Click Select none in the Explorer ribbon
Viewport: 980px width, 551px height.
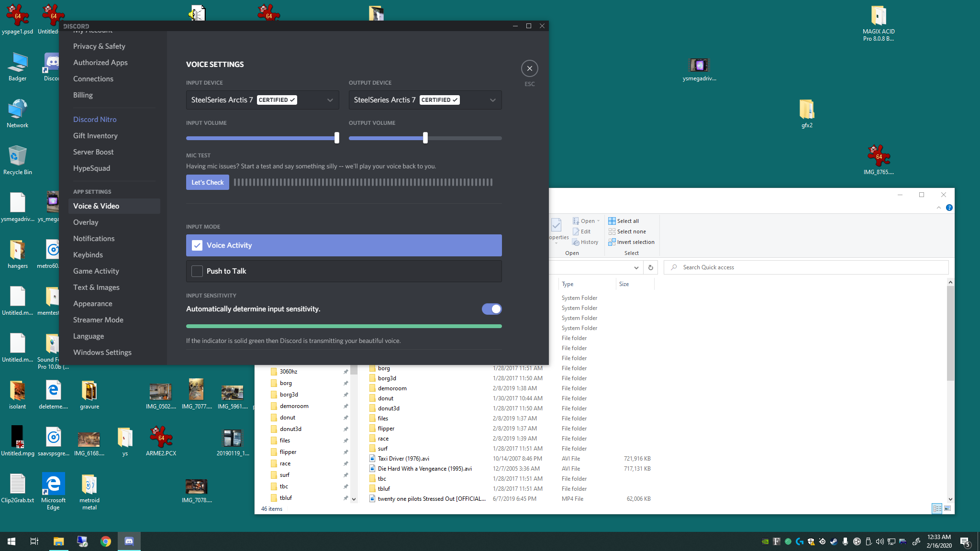(x=627, y=231)
